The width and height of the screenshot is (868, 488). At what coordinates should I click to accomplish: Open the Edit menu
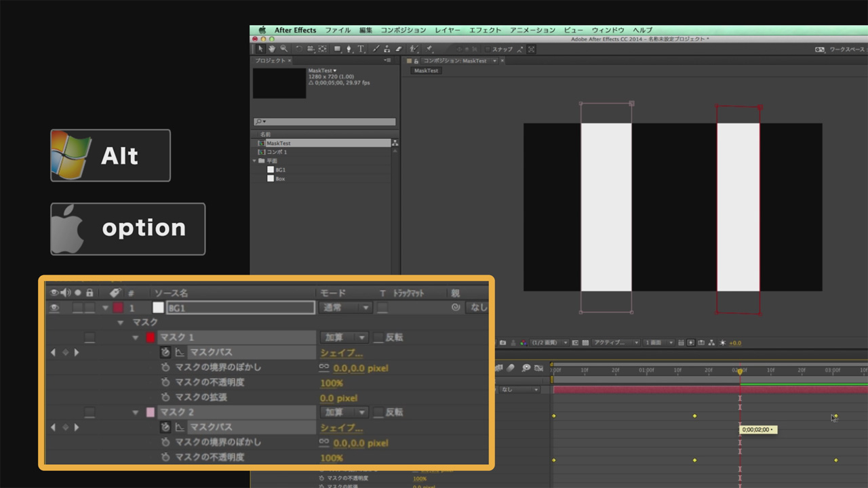366,30
